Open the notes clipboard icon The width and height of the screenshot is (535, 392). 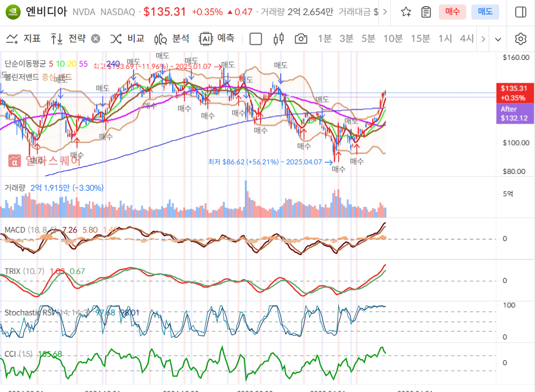[x=426, y=12]
